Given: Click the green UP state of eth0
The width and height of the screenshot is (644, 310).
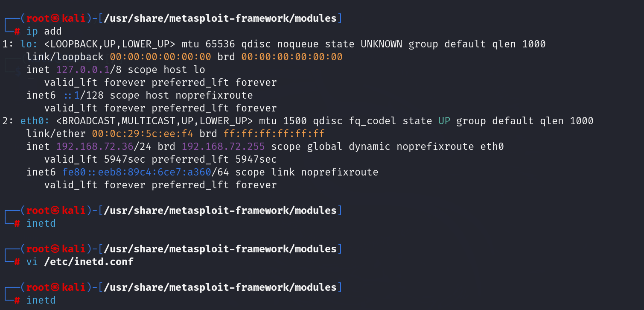Looking at the screenshot, I should click(444, 121).
